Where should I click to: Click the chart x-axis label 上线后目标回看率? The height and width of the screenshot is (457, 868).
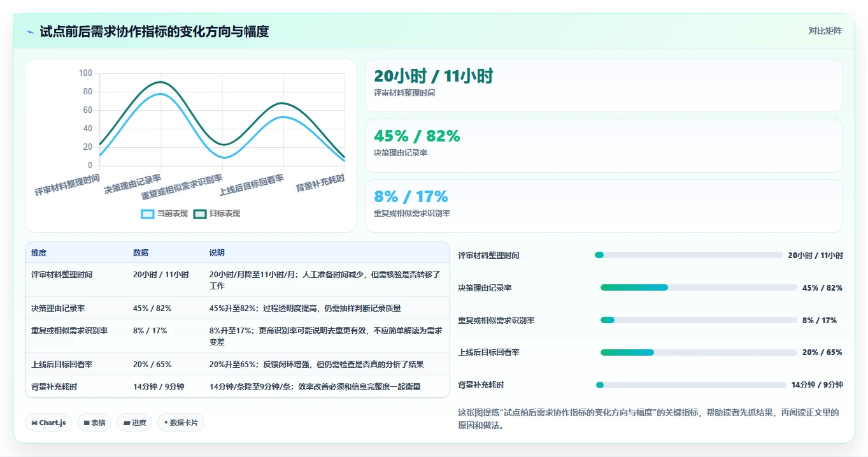[251, 185]
